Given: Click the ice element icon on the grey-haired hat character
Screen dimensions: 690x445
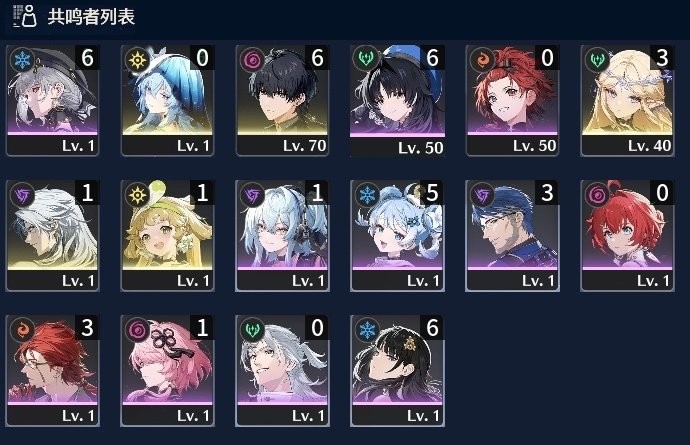Looking at the screenshot, I should coord(22,59).
